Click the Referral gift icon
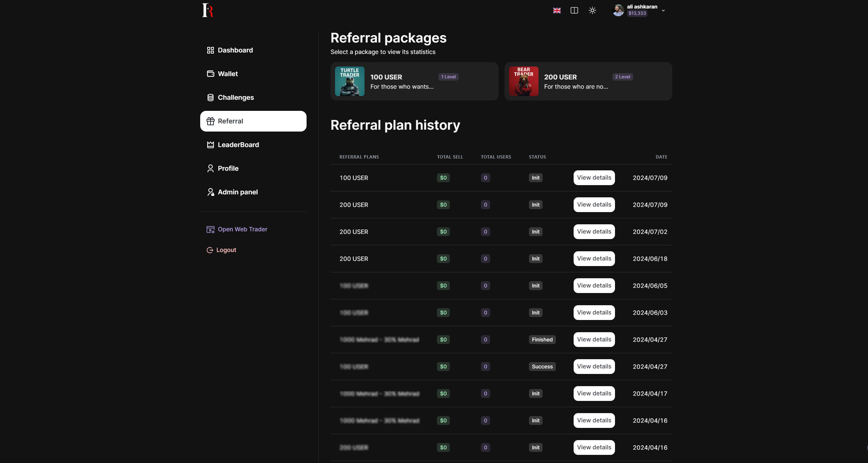 (x=211, y=121)
